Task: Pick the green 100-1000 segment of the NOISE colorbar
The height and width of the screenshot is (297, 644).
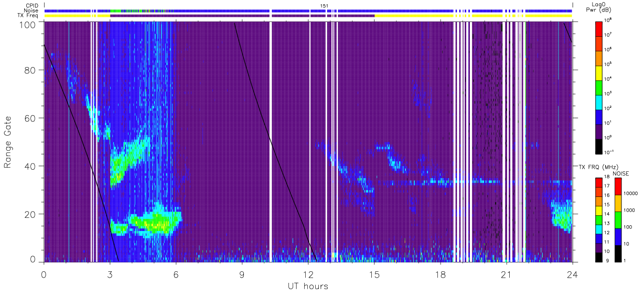Action: [x=618, y=219]
